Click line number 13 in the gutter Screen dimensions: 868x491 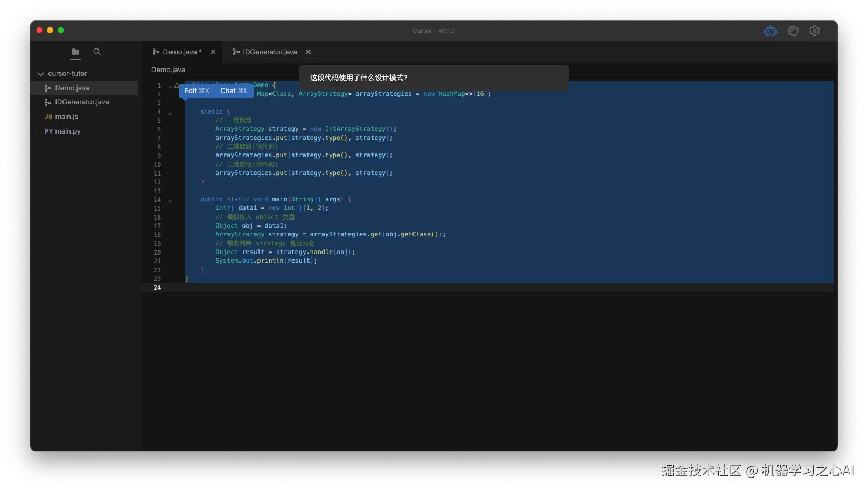(x=157, y=191)
